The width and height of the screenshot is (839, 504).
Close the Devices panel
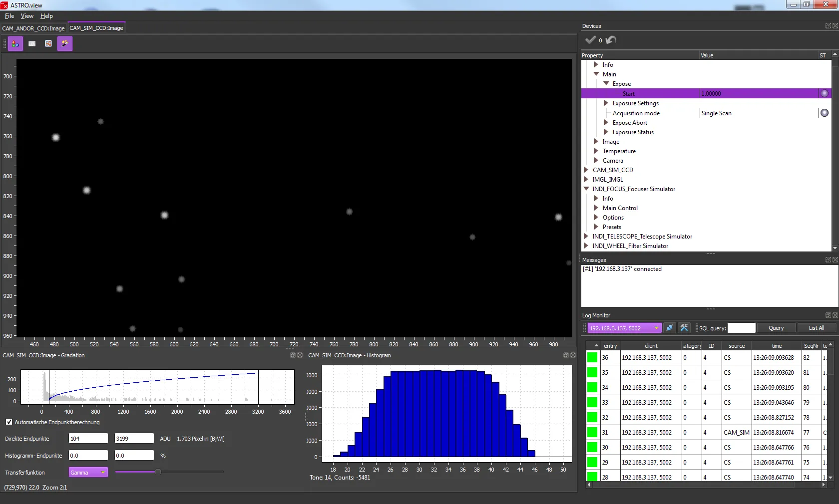point(835,26)
